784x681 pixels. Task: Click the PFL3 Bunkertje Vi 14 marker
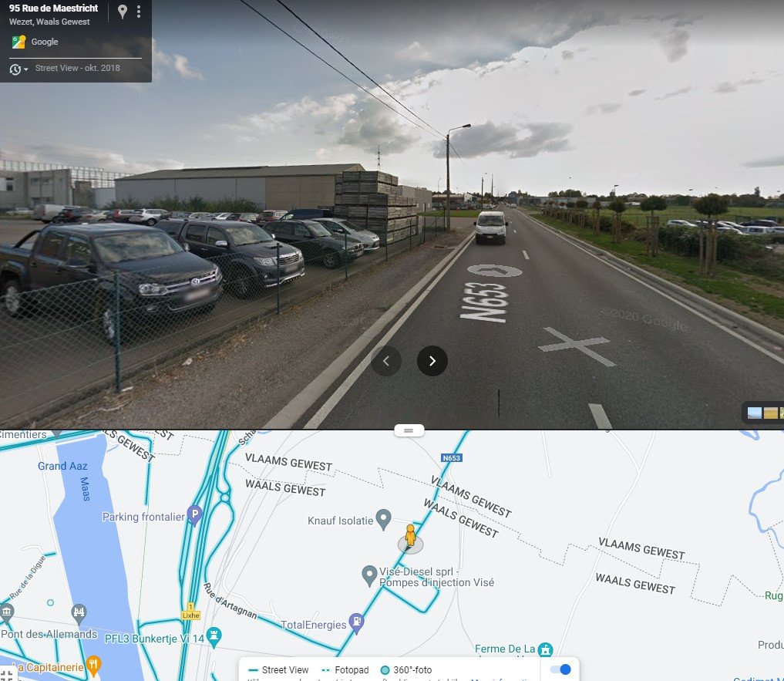pos(214,637)
